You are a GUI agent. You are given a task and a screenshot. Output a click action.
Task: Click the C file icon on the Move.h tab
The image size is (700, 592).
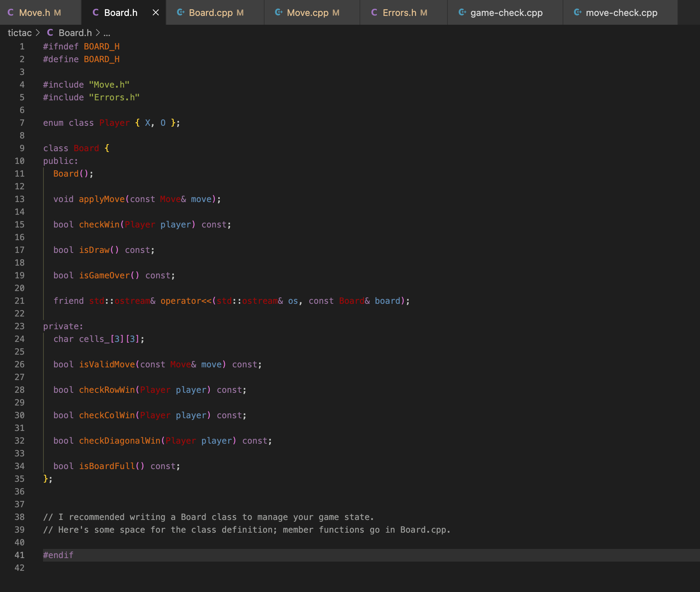coord(11,13)
